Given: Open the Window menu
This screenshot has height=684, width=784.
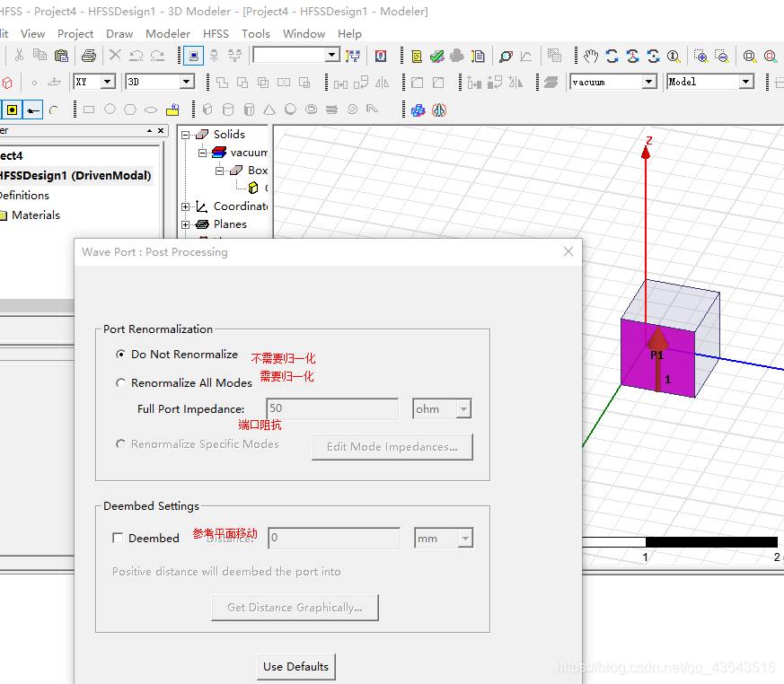Looking at the screenshot, I should (x=304, y=33).
